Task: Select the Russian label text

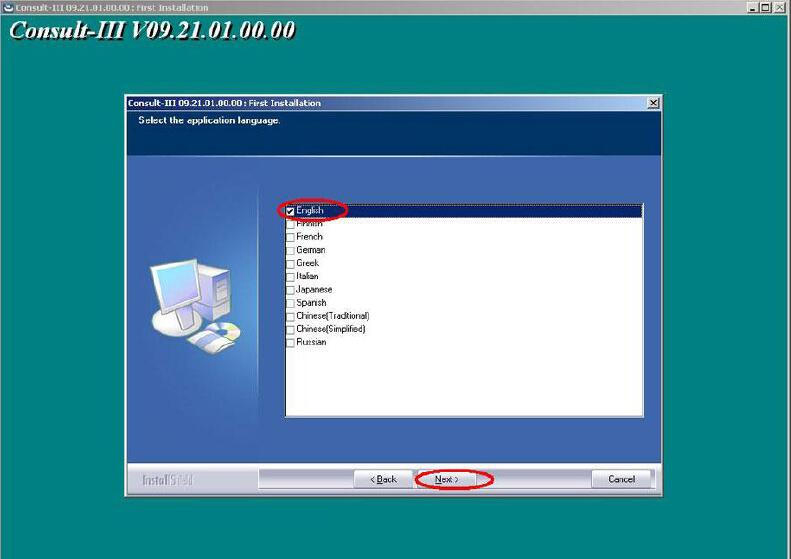Action: tap(311, 342)
